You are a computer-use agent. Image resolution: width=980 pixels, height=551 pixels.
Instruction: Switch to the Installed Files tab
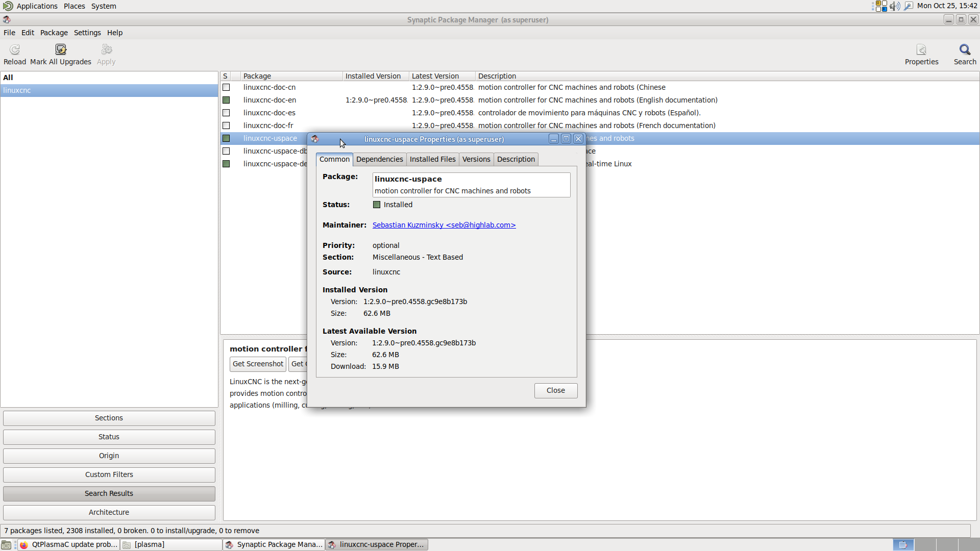(432, 159)
